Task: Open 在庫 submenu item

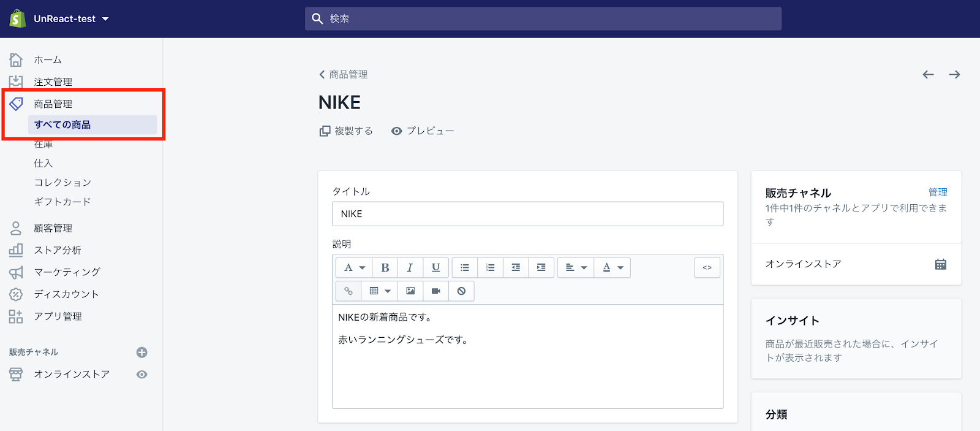Action: point(43,145)
